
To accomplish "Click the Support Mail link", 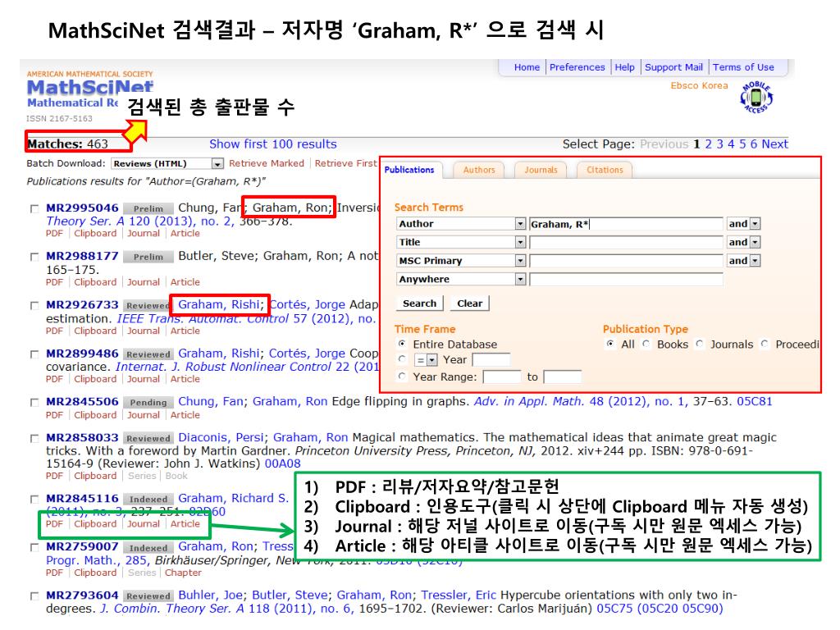I will tap(673, 67).
